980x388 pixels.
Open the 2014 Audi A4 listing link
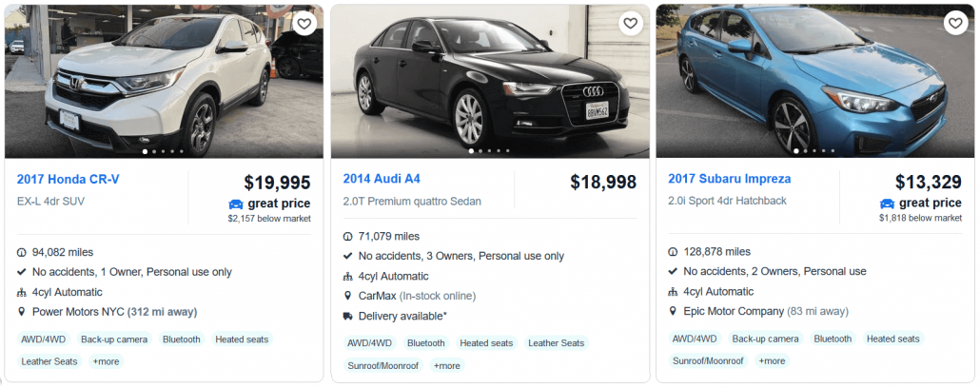382,179
